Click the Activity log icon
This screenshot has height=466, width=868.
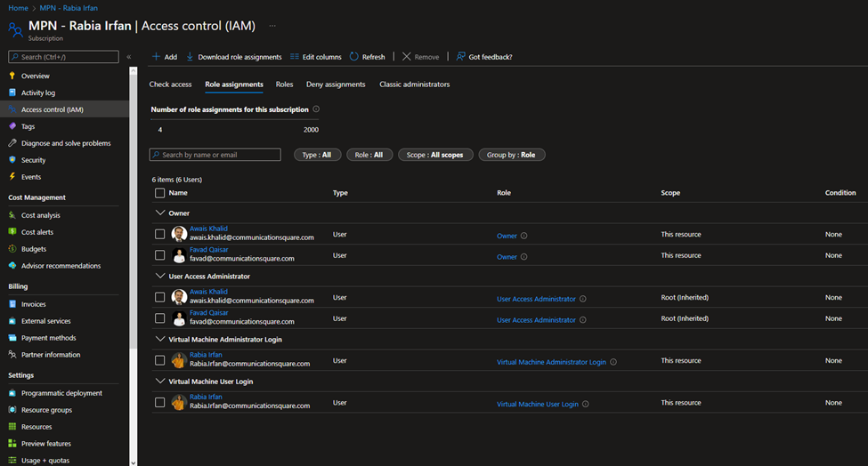tap(12, 92)
